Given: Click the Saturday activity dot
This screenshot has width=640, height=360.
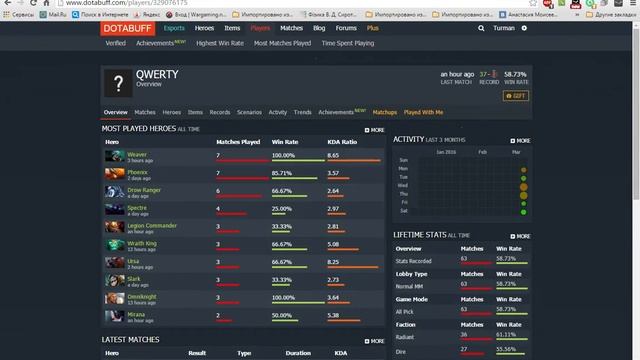Looking at the screenshot, I should pos(523,212).
